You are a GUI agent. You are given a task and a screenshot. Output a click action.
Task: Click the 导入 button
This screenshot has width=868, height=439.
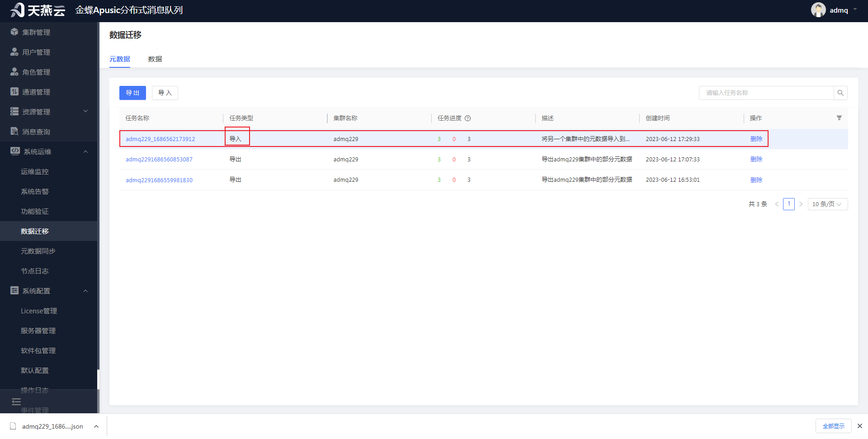[x=165, y=93]
